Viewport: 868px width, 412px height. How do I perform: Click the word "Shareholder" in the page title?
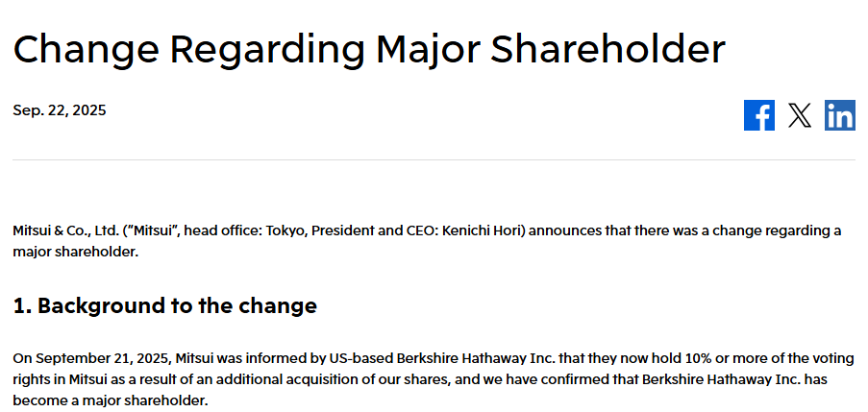pos(608,48)
